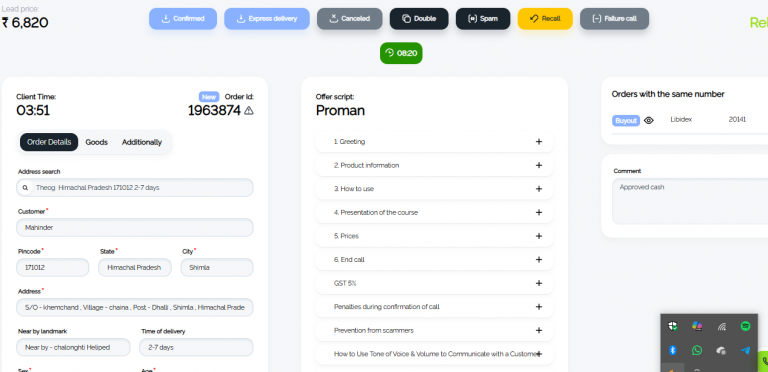Click the yellow Recall button
This screenshot has width=768, height=372.
pos(545,19)
